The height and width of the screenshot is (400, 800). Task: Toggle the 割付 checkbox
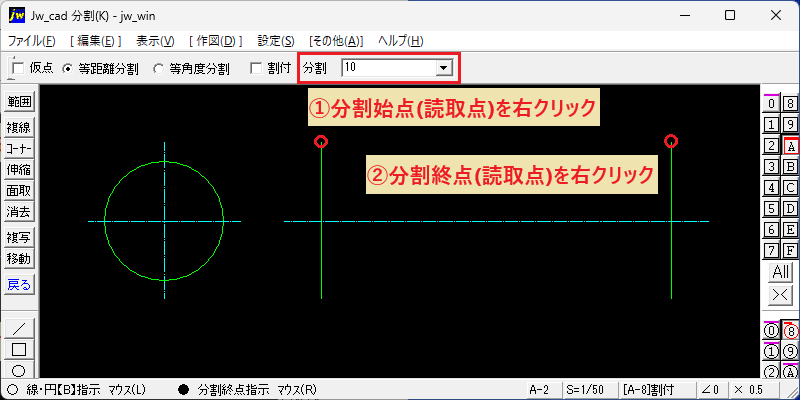pos(256,68)
